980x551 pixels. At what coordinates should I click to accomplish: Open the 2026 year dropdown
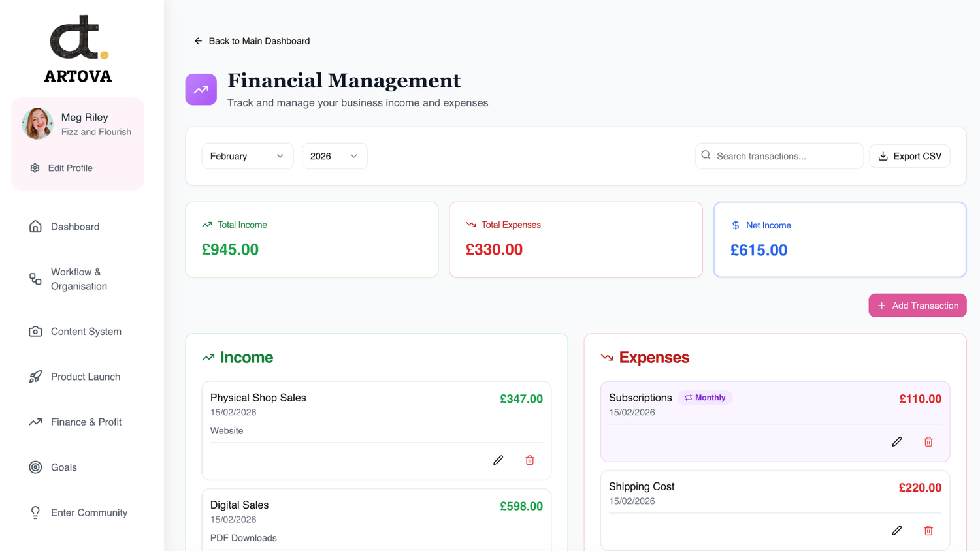[335, 156]
